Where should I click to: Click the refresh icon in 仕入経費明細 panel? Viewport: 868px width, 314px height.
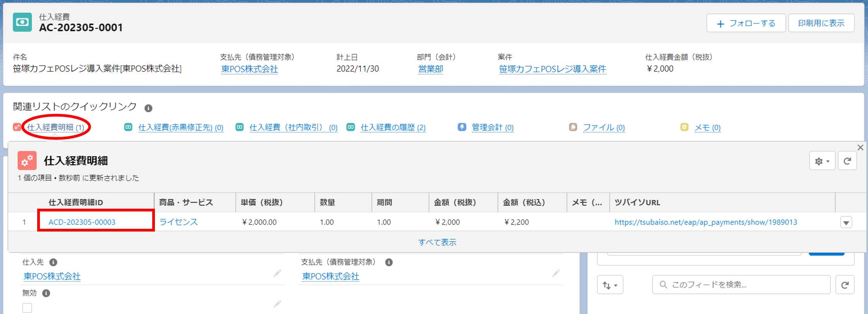847,161
